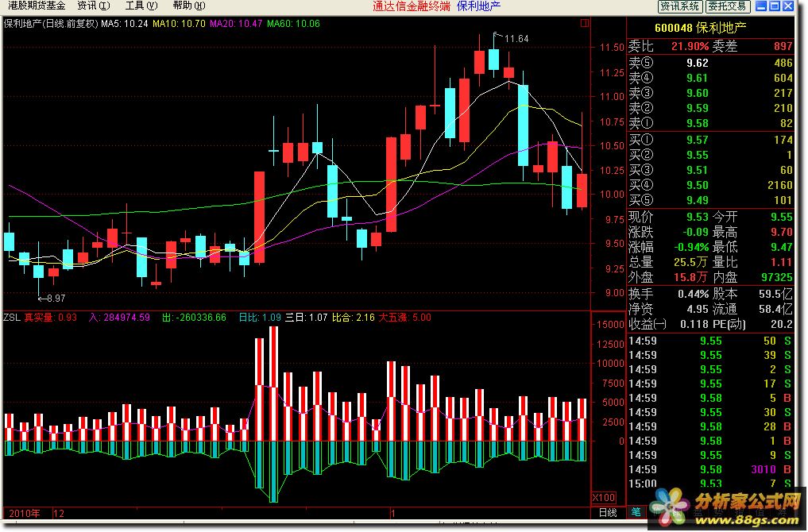The image size is (808, 532).
Task: Click the 收益(一) 0.118 value
Action: tap(694, 325)
